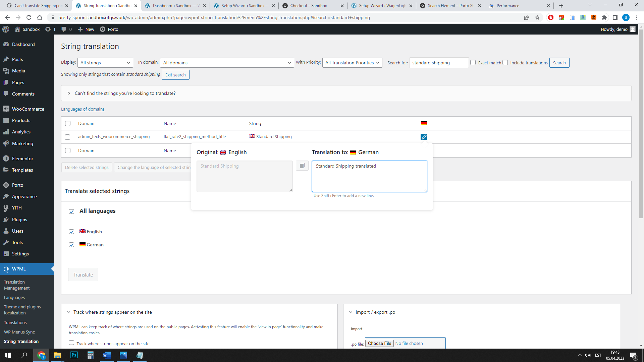The height and width of the screenshot is (362, 644).
Task: Open comments bubble in admin bar
Action: point(66,29)
